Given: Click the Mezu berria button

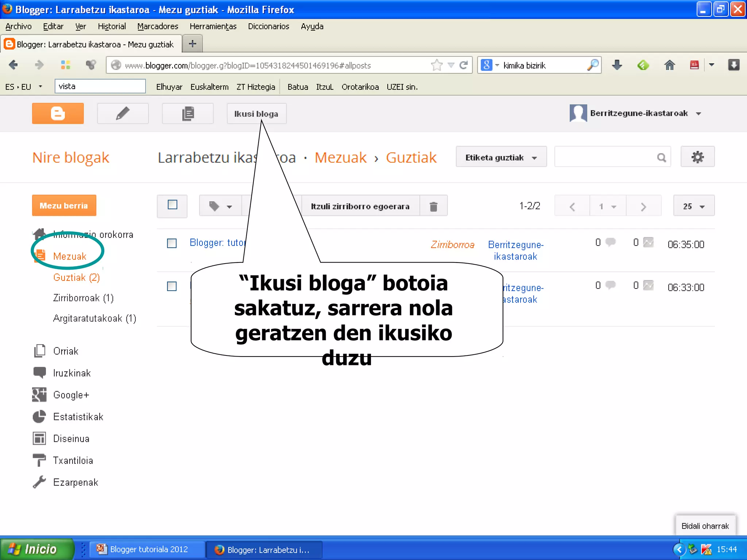Looking at the screenshot, I should [64, 205].
